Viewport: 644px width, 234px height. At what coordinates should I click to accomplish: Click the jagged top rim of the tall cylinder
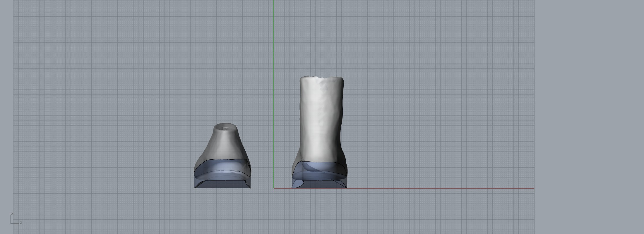tap(322, 78)
